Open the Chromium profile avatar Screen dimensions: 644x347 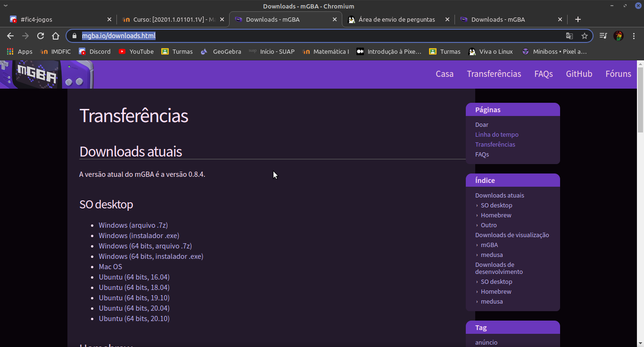[618, 36]
